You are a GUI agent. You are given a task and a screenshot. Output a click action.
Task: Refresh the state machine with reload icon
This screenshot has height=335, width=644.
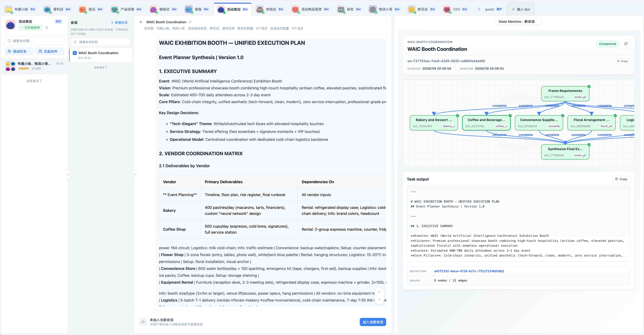pyautogui.click(x=626, y=44)
